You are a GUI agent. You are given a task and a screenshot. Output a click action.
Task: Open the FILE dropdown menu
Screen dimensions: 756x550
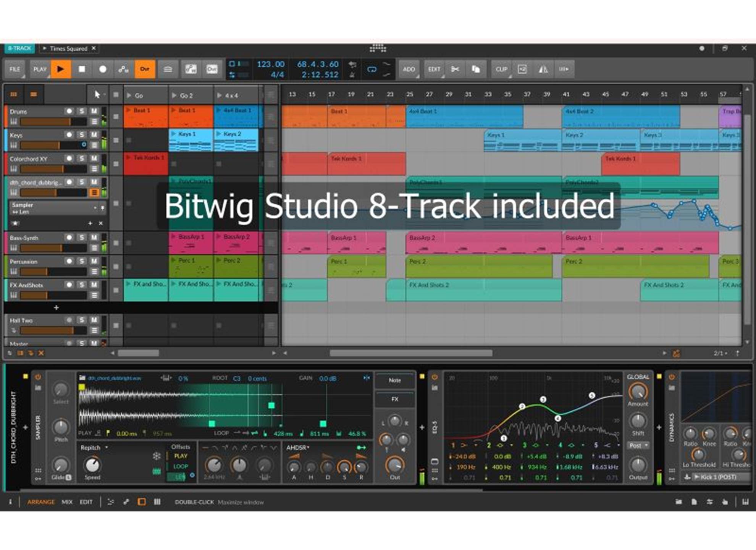pyautogui.click(x=15, y=69)
